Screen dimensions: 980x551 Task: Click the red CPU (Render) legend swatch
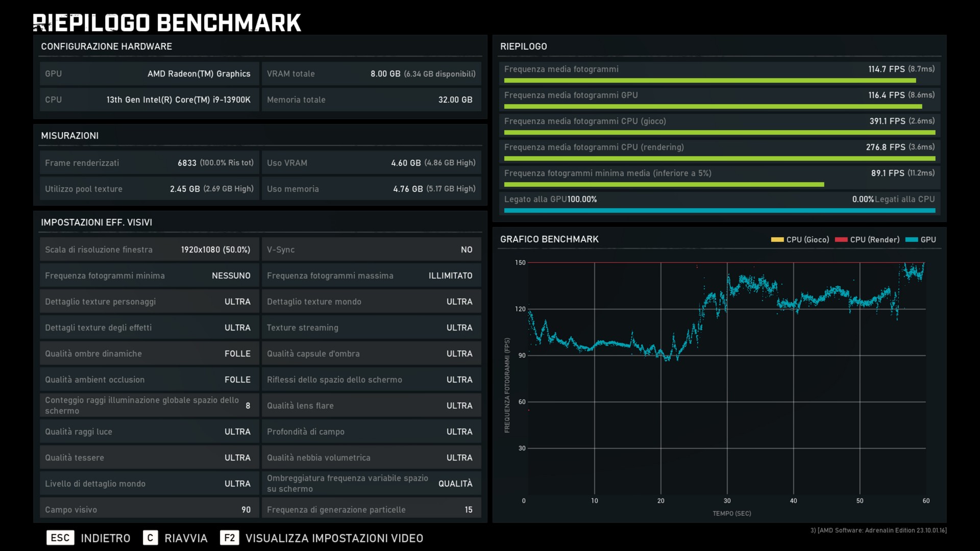coord(841,240)
